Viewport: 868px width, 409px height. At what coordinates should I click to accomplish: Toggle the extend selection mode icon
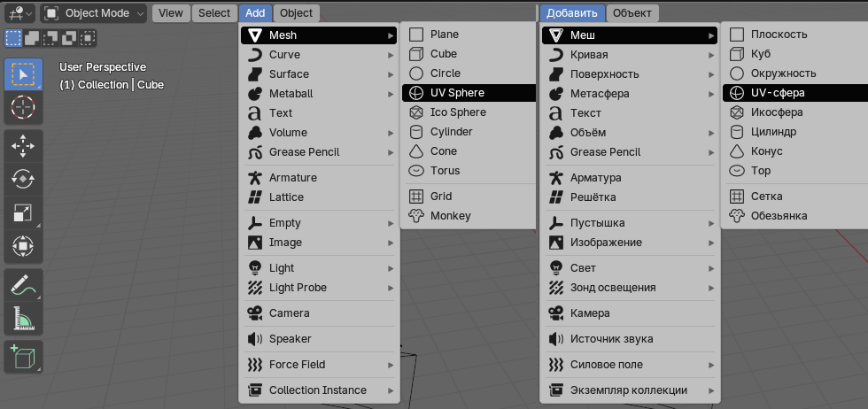[x=32, y=38]
